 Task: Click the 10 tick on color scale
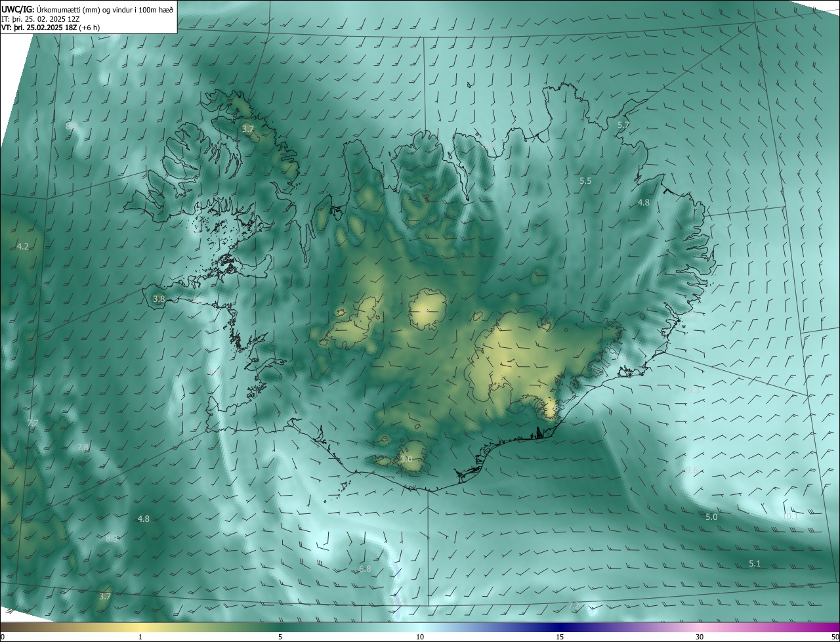[x=420, y=637]
